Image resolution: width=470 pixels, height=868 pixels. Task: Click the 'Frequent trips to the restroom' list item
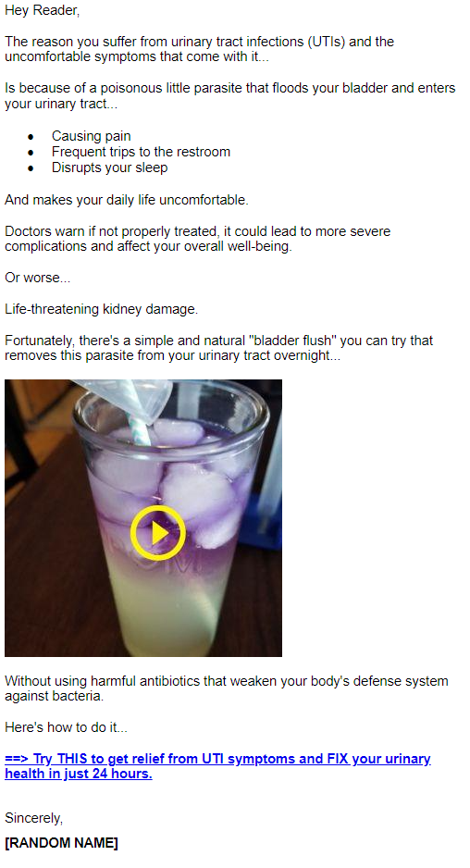[142, 152]
